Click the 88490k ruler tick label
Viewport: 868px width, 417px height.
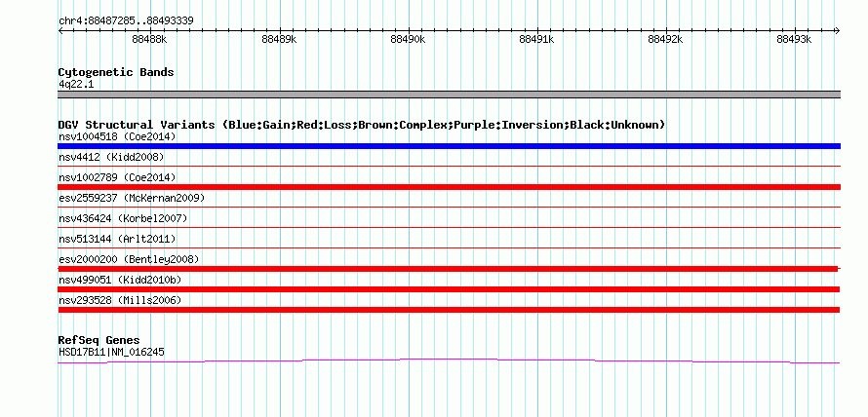click(x=408, y=39)
